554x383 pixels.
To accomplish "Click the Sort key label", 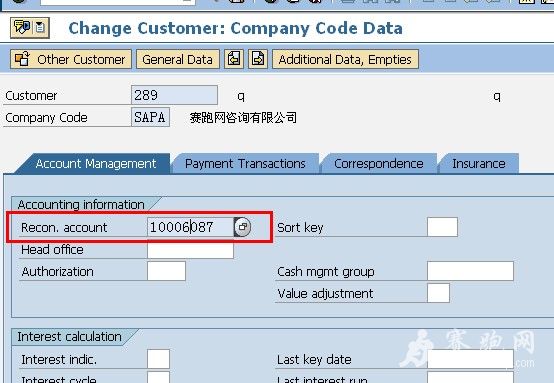I will [x=300, y=228].
